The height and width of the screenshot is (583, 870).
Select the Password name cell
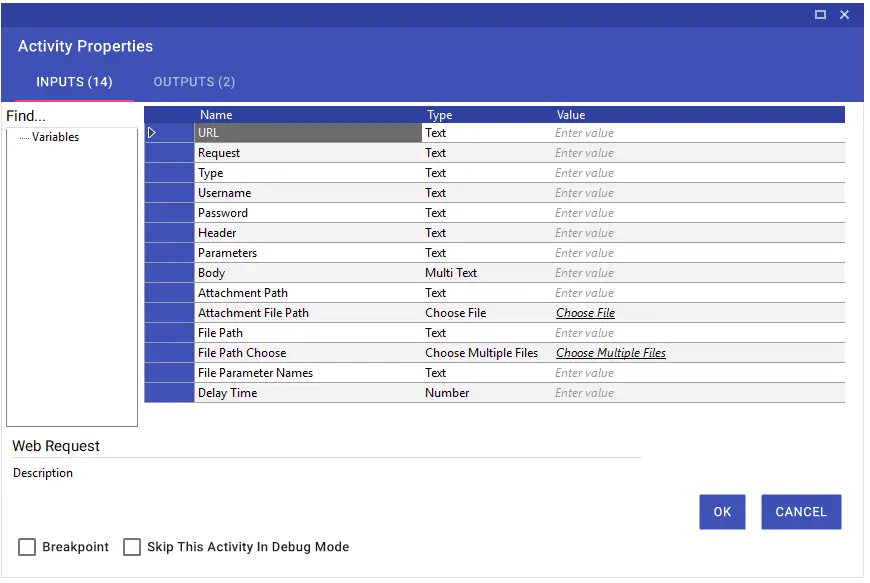pyautogui.click(x=308, y=213)
